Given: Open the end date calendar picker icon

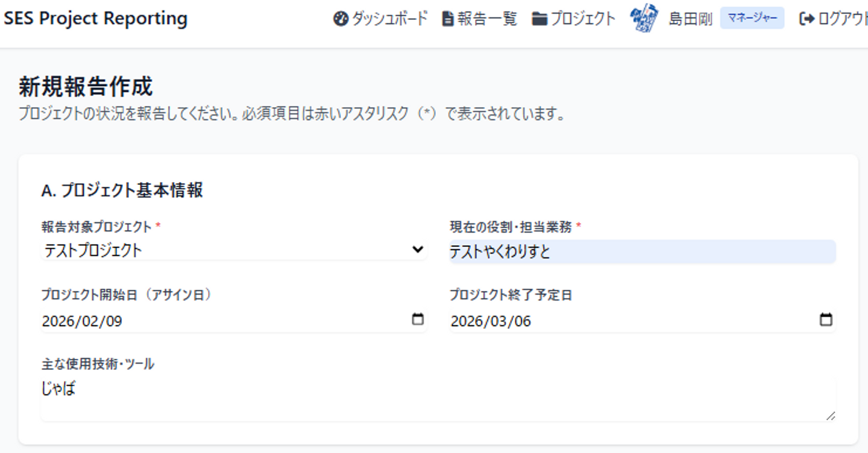Looking at the screenshot, I should [x=826, y=319].
